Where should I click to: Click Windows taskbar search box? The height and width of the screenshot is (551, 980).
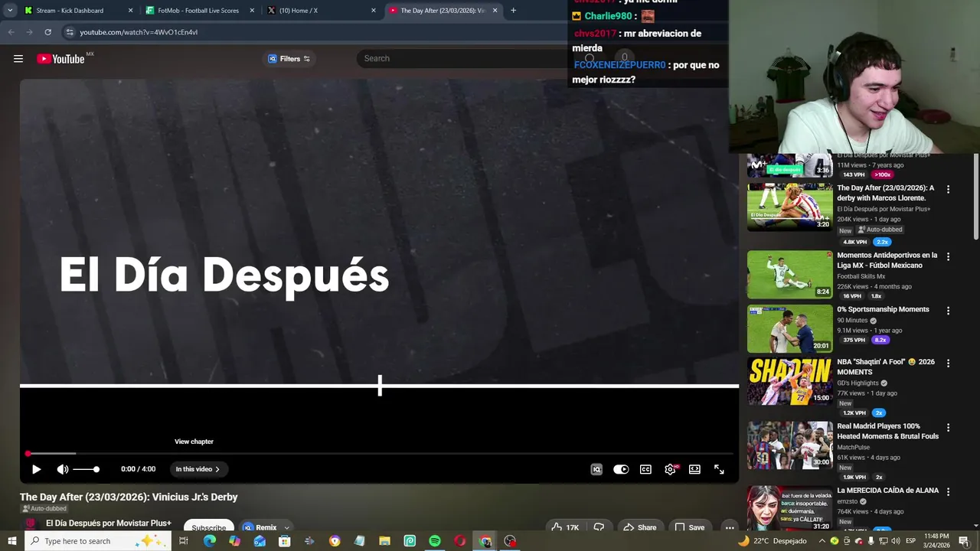click(x=97, y=541)
